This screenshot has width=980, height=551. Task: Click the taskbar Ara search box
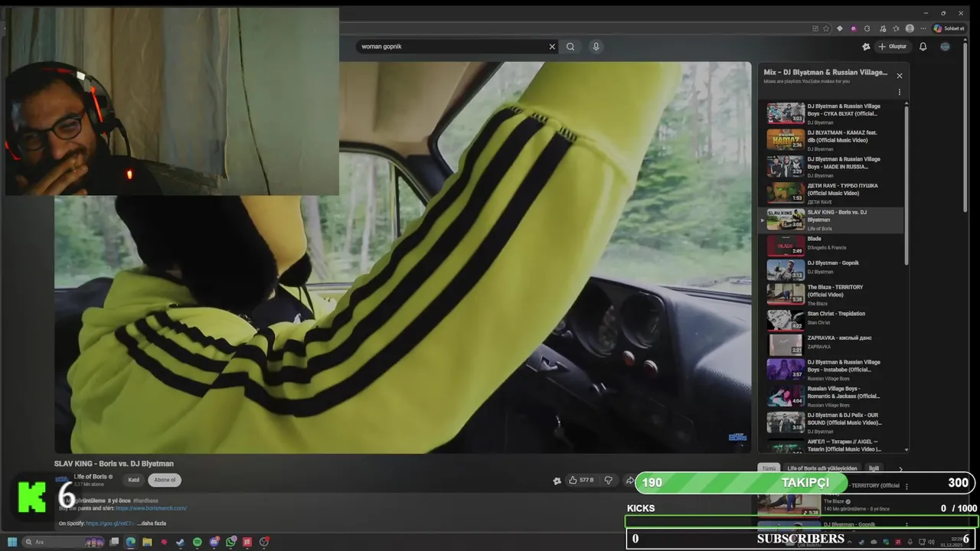[x=64, y=542]
